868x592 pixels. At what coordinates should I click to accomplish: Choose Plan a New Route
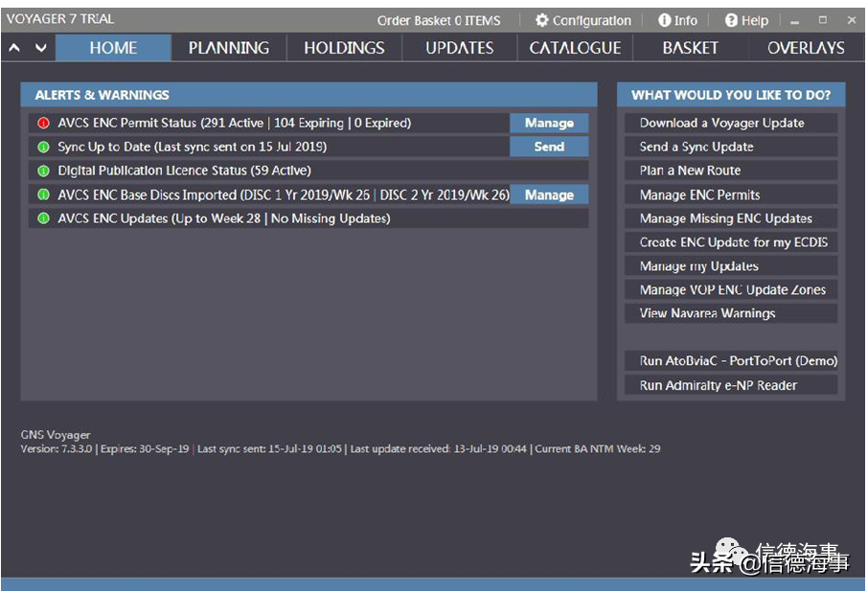tap(731, 171)
